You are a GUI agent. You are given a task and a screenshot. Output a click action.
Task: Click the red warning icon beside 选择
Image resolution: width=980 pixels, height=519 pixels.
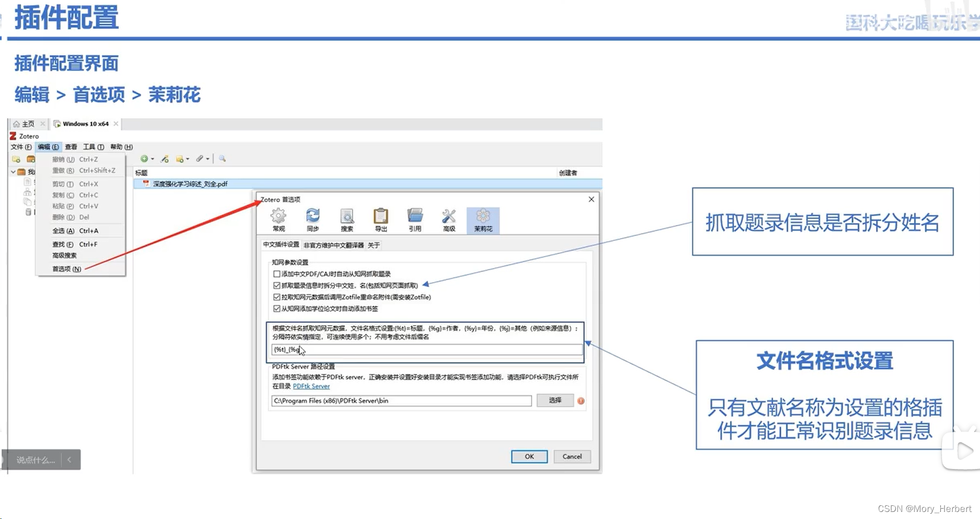581,401
